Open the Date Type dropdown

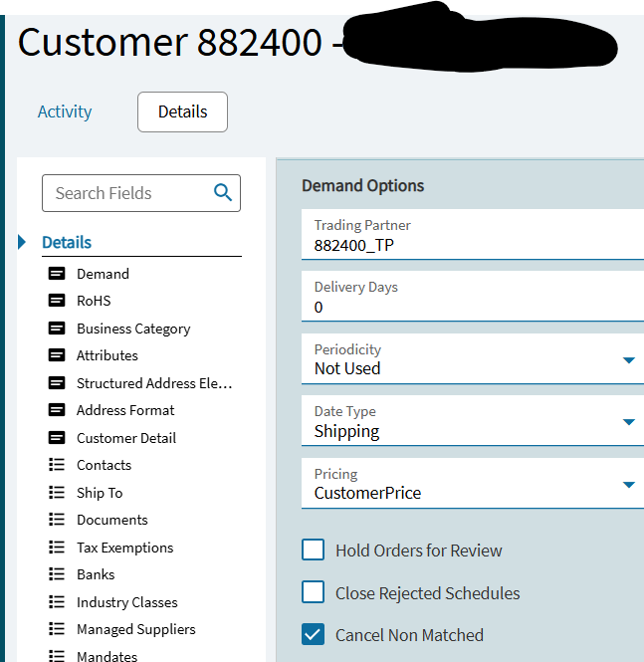(x=628, y=422)
